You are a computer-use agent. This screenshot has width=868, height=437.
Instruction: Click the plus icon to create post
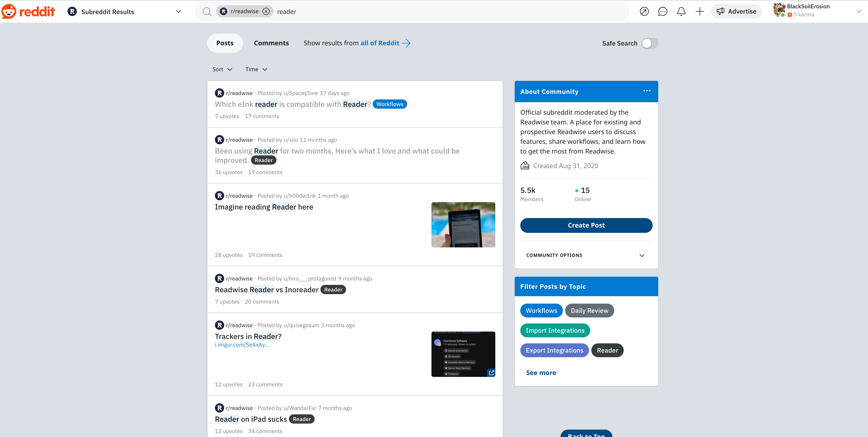700,12
